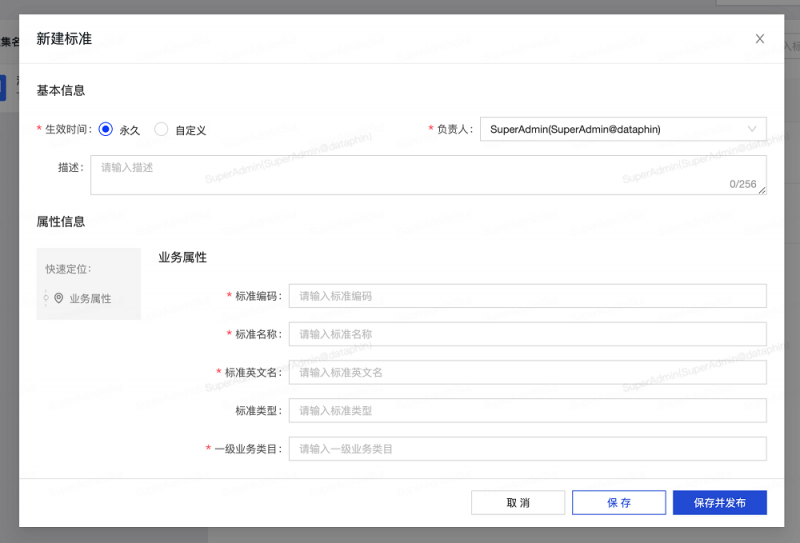Focus the 标准名称 input field
The height and width of the screenshot is (543, 800).
click(x=527, y=334)
